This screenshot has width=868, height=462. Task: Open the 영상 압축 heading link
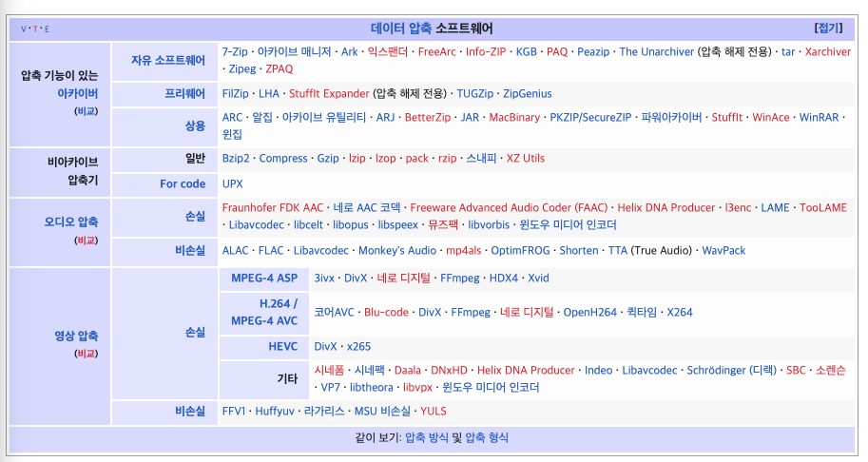76,336
